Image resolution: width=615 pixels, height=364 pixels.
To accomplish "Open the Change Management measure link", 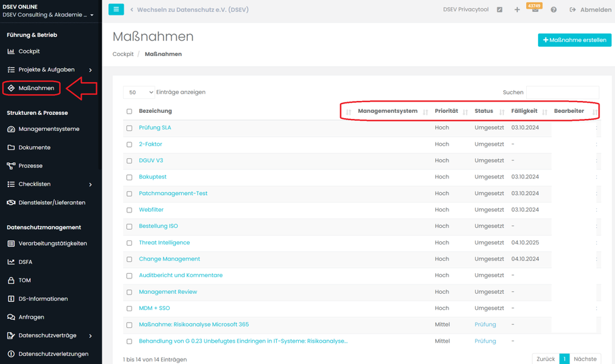I will [x=169, y=259].
